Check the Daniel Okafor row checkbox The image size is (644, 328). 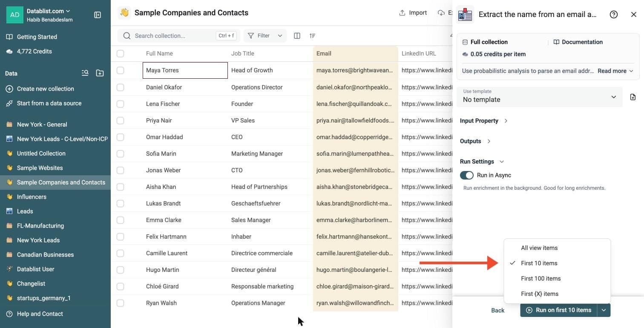121,87
